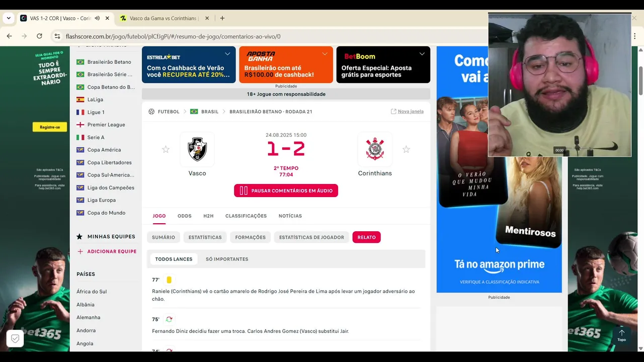Switch to the Odds tab

point(185,216)
